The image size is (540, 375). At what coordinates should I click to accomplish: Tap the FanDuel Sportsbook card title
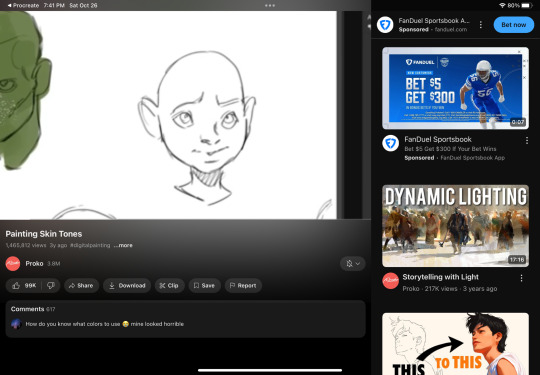pos(438,139)
